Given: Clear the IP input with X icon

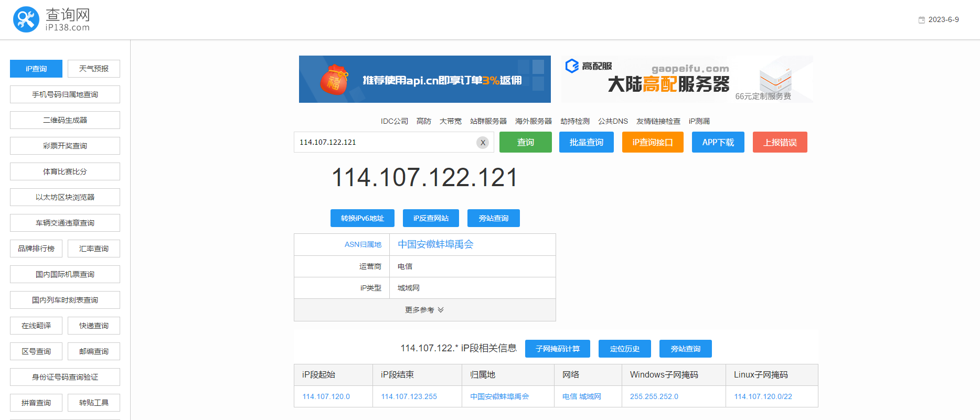Looking at the screenshot, I should 483,142.
